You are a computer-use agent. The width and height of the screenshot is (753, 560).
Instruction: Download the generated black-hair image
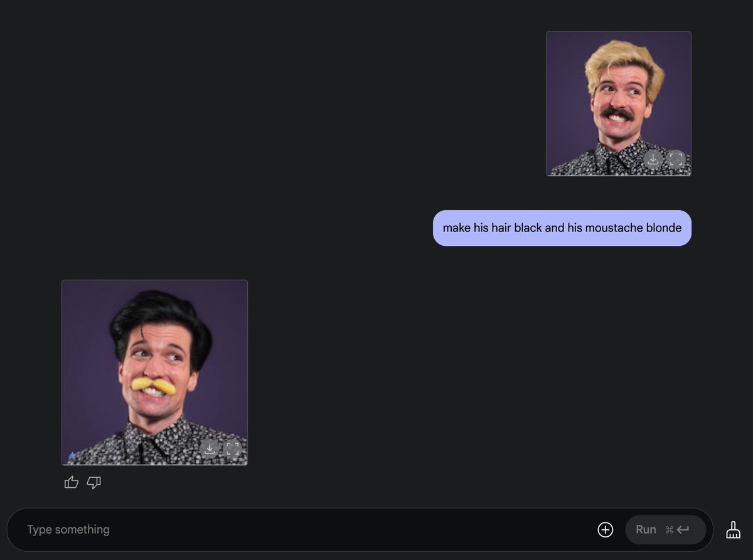(210, 448)
